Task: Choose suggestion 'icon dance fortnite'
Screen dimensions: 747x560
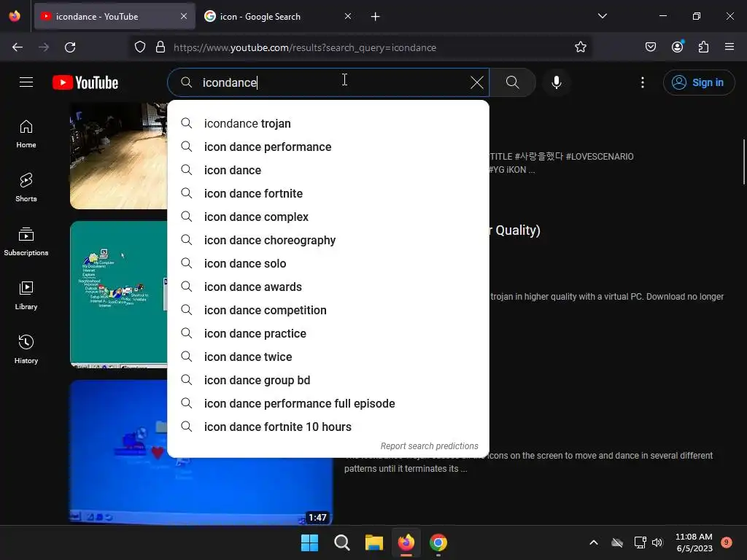Action: click(x=328, y=193)
